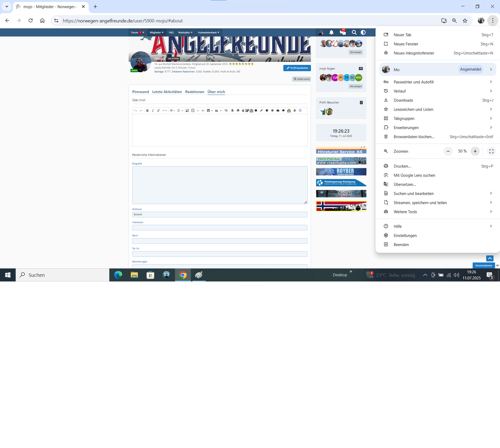Click the forum search magnifier icon
The image size is (500, 448).
(354, 32)
